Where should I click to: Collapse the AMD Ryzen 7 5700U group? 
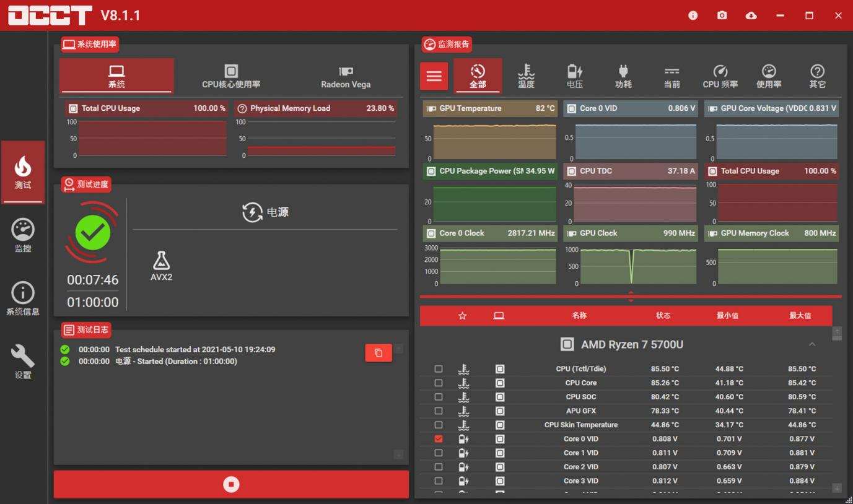click(x=811, y=344)
